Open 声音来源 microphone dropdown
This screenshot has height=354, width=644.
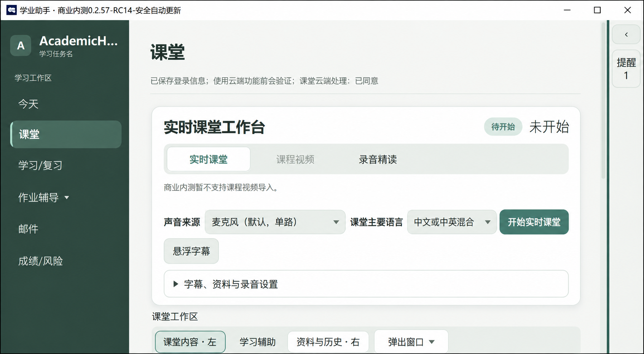275,222
